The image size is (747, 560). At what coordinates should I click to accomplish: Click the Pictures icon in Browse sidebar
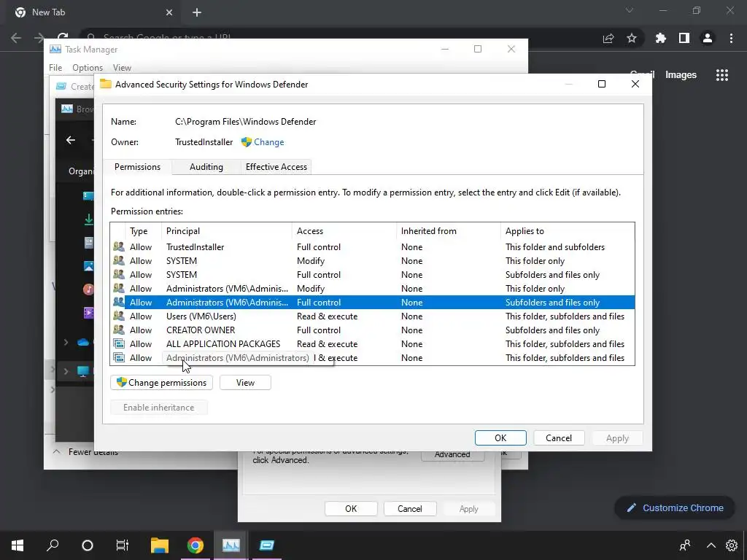coord(88,265)
